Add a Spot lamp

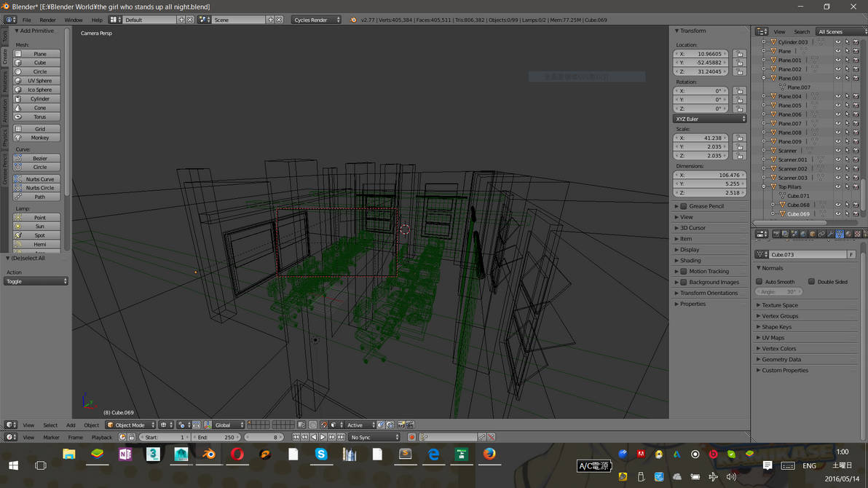[36, 235]
